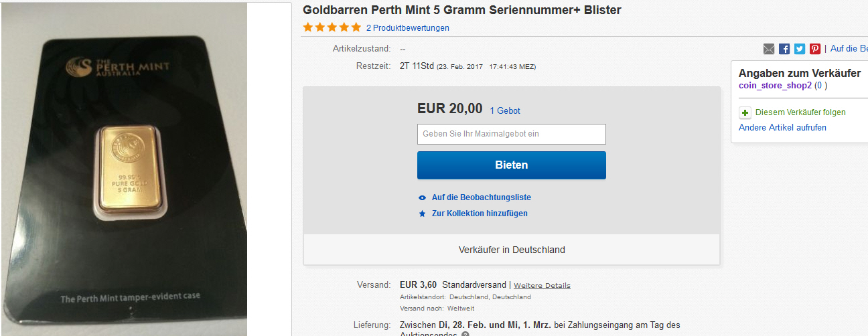Open the Weitere Details shipping link
Image resolution: width=868 pixels, height=336 pixels.
coord(542,285)
